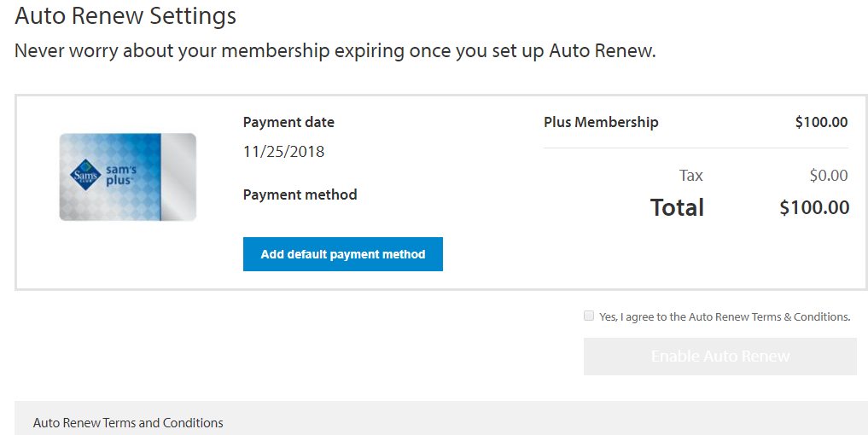
Task: Click the Plus Membership $100.00 price
Action: [x=821, y=122]
